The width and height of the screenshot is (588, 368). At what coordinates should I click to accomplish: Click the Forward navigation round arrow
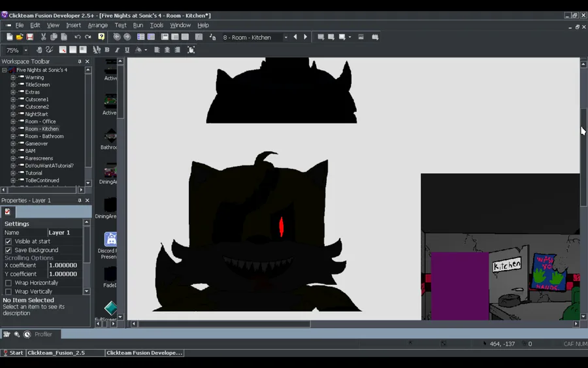127,37
